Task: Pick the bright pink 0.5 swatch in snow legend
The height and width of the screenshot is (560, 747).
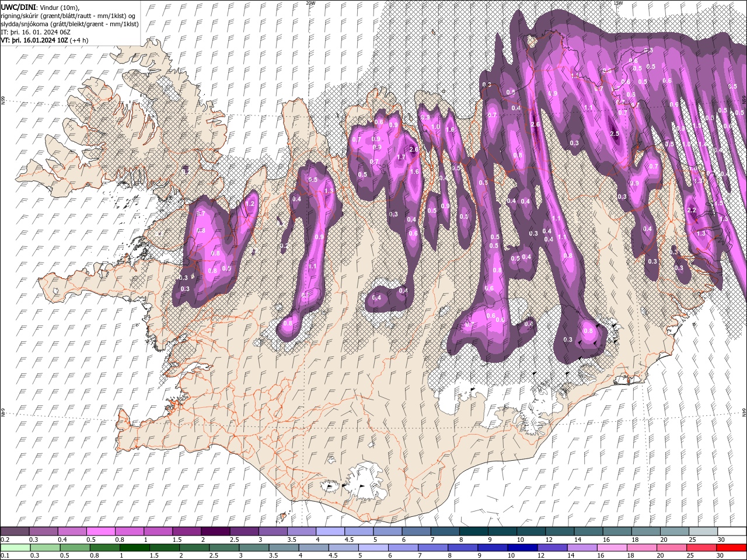Action: click(x=100, y=531)
